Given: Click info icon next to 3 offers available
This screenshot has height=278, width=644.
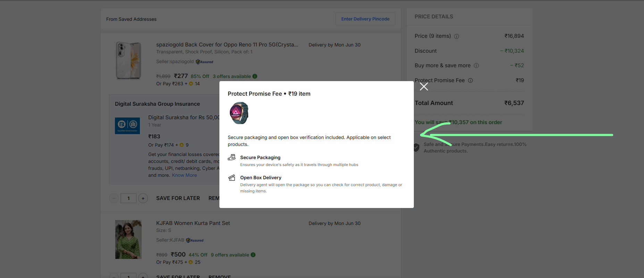Looking at the screenshot, I should click(255, 76).
